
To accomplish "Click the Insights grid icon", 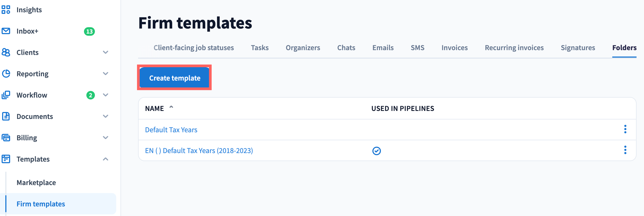I will click(6, 10).
